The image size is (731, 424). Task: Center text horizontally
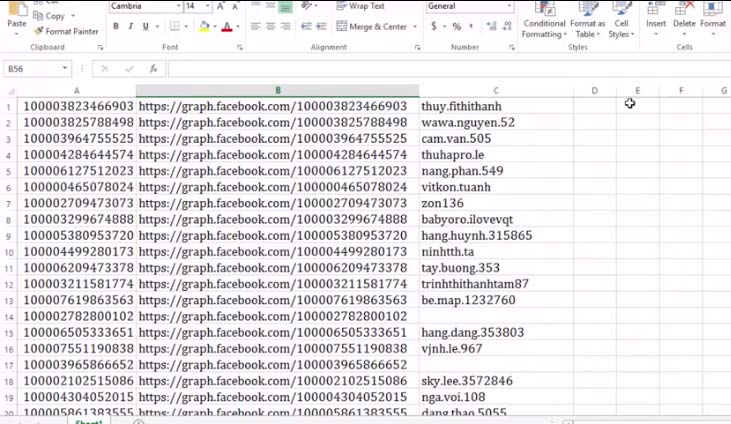(270, 27)
